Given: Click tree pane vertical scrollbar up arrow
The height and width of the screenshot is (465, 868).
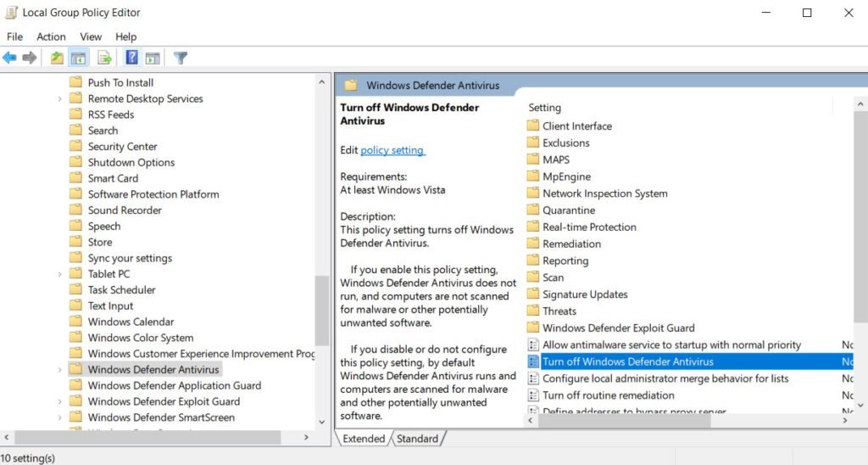Looking at the screenshot, I should tap(322, 82).
